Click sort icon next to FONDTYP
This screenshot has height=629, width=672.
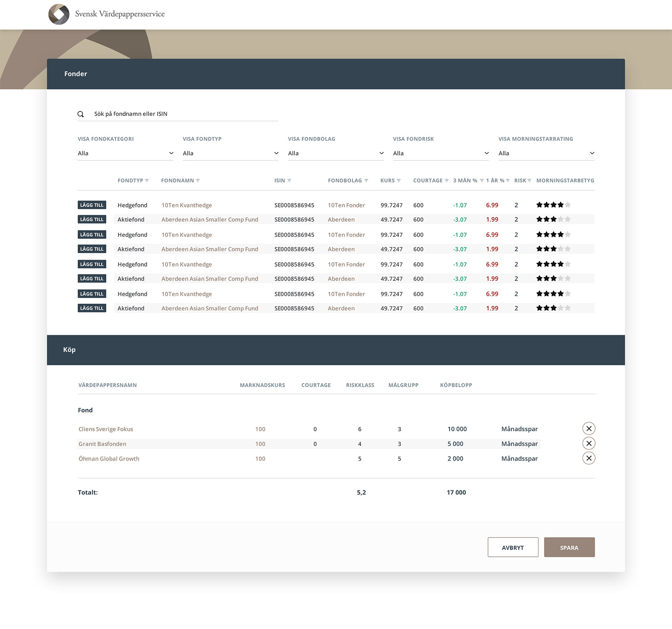147,181
